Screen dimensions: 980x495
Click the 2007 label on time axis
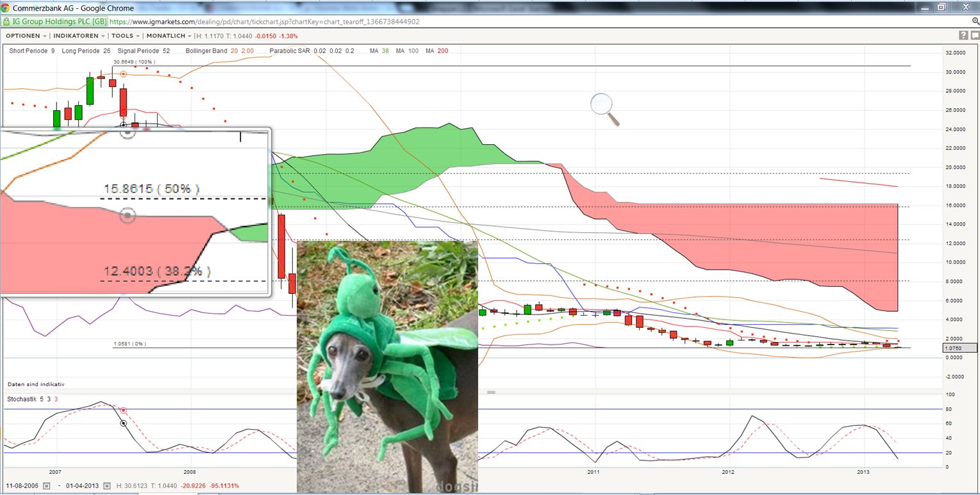click(55, 473)
